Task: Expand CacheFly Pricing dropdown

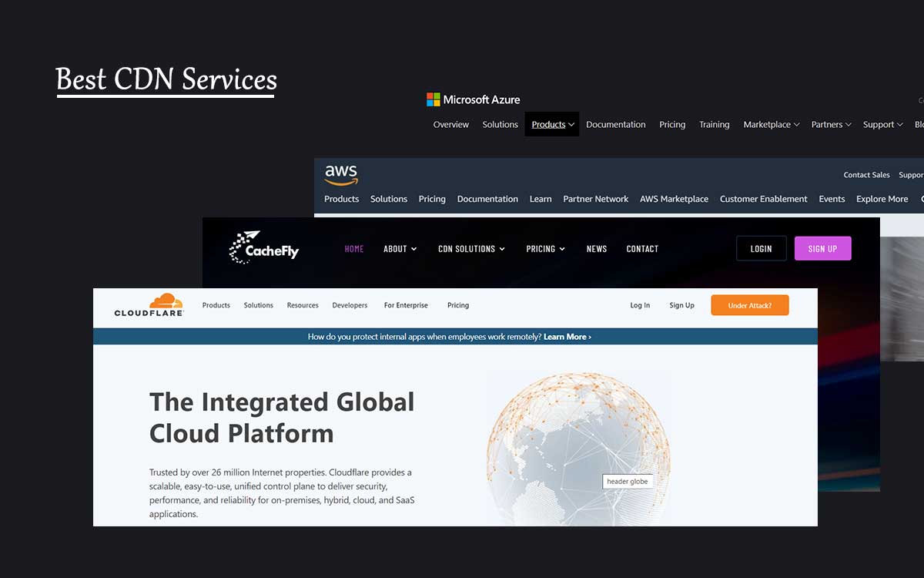Action: click(x=546, y=249)
